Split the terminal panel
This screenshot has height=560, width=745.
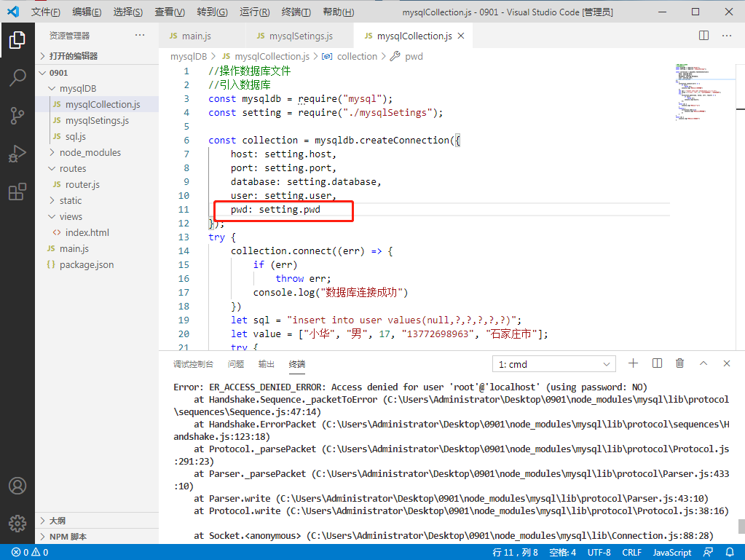tap(657, 363)
